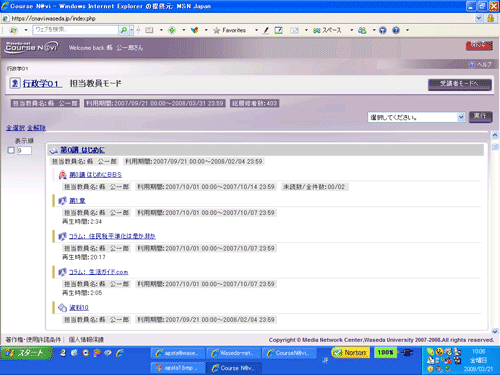Viewport: 500px width, 375px height.
Task: Click the 行政学01 course icon
Action: click(x=15, y=83)
